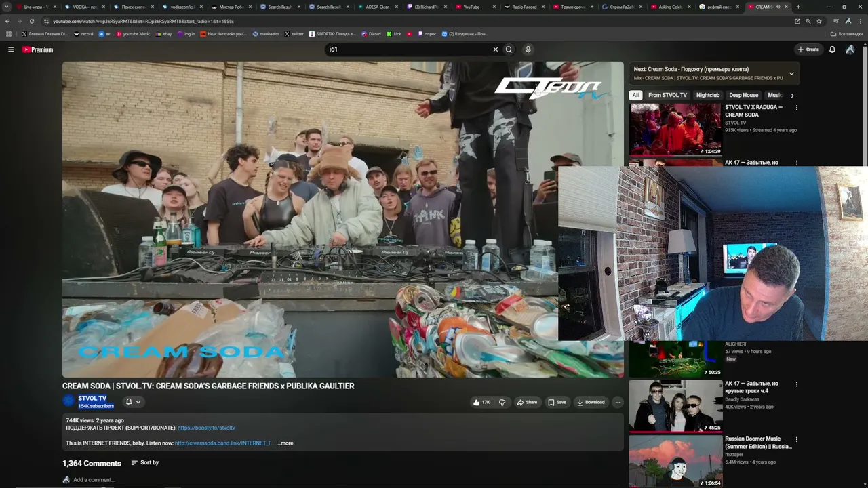The width and height of the screenshot is (868, 488).
Task: Clear the search box text
Action: 495,49
